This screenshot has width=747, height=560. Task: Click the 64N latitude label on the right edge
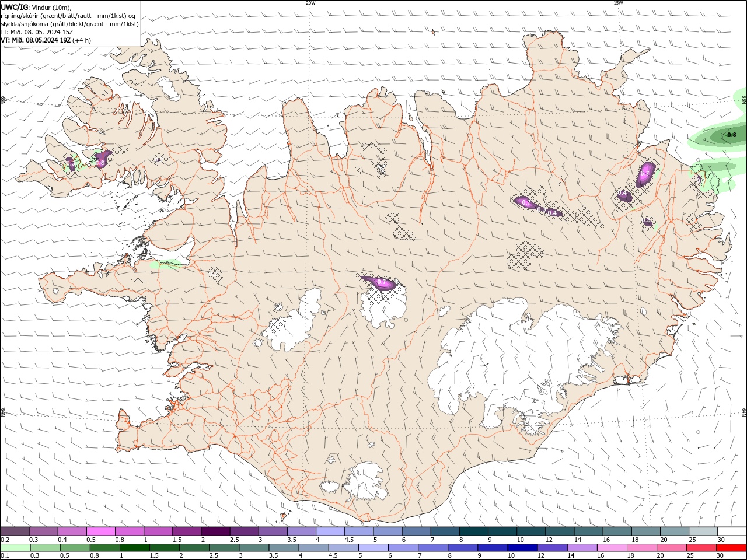pyautogui.click(x=744, y=412)
